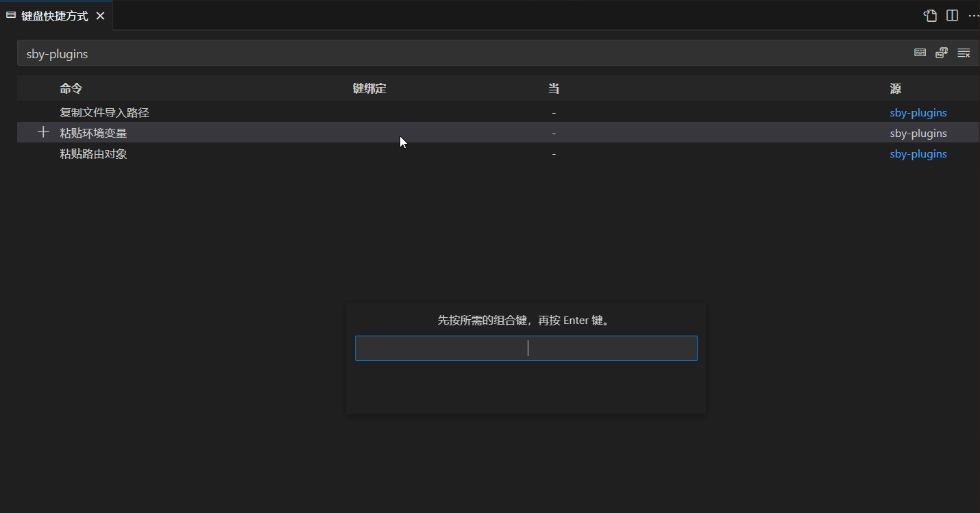Close the 键盘快捷方式 tab
The width and height of the screenshot is (980, 513).
(x=100, y=16)
